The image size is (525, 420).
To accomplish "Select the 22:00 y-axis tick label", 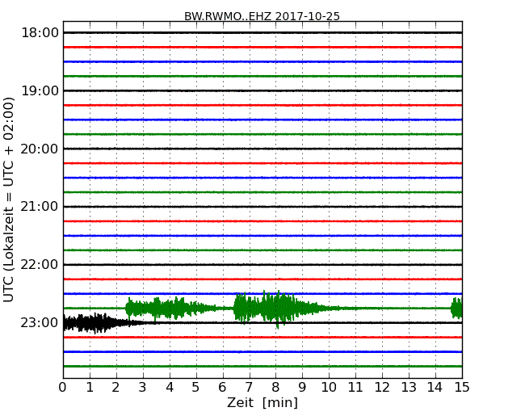I will coord(40,265).
